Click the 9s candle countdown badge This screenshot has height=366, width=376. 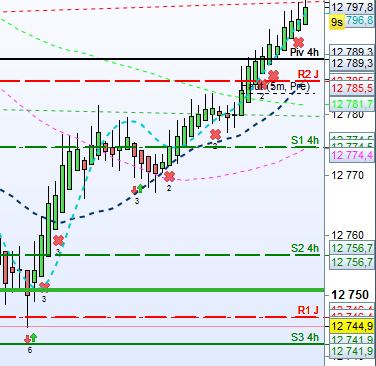337,22
